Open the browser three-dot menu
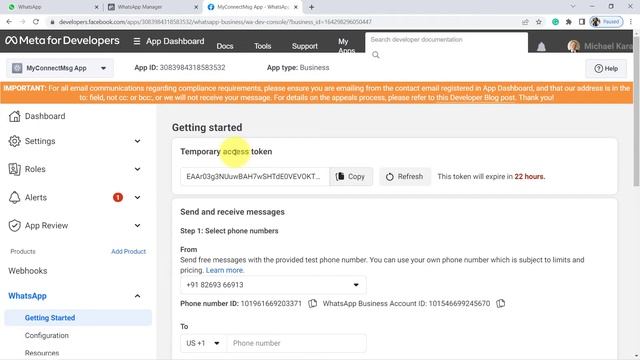The width and height of the screenshot is (640, 360). pos(631,22)
